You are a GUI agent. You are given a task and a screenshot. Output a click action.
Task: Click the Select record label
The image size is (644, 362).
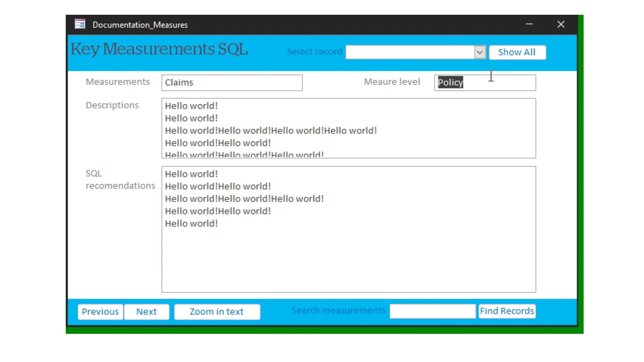[314, 52]
